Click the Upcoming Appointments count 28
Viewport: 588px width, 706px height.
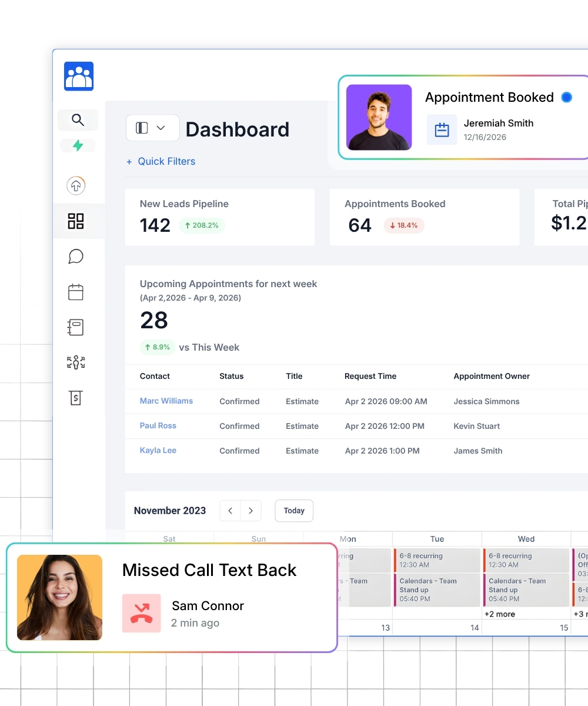point(154,320)
